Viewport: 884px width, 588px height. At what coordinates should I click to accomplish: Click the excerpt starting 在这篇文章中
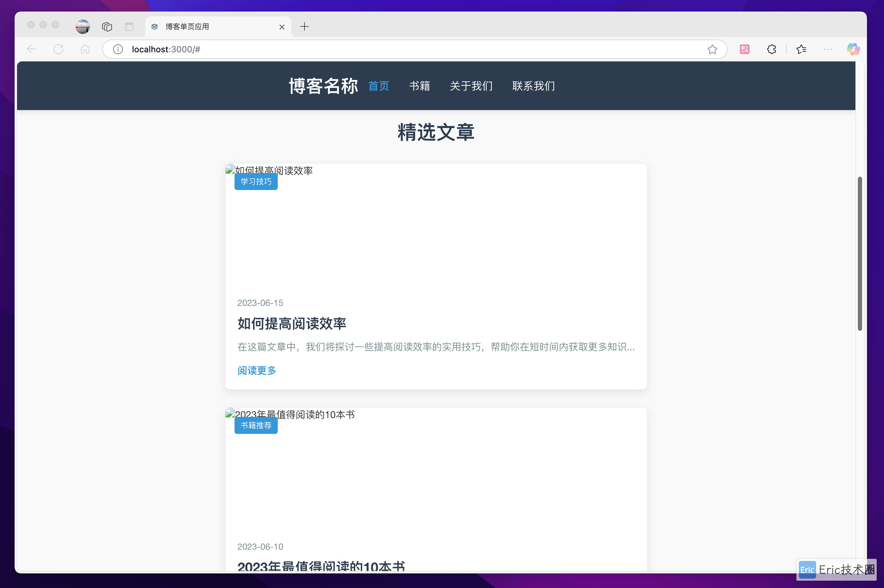point(436,347)
